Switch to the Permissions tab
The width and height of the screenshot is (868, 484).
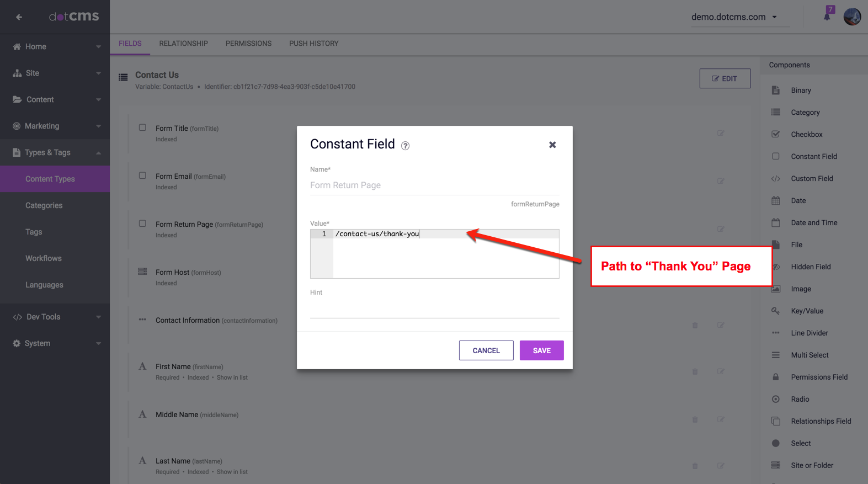coord(248,44)
